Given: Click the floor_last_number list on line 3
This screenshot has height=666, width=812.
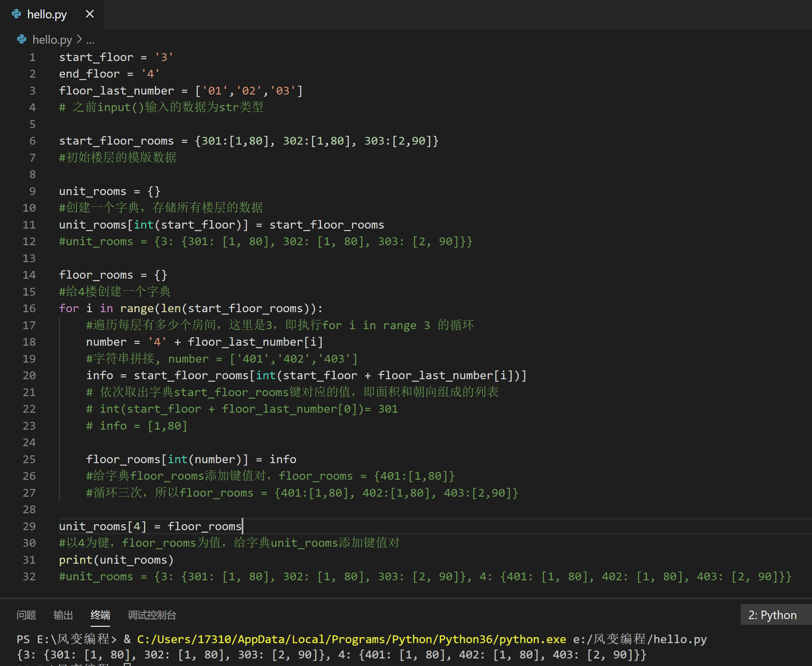Looking at the screenshot, I should [x=181, y=91].
